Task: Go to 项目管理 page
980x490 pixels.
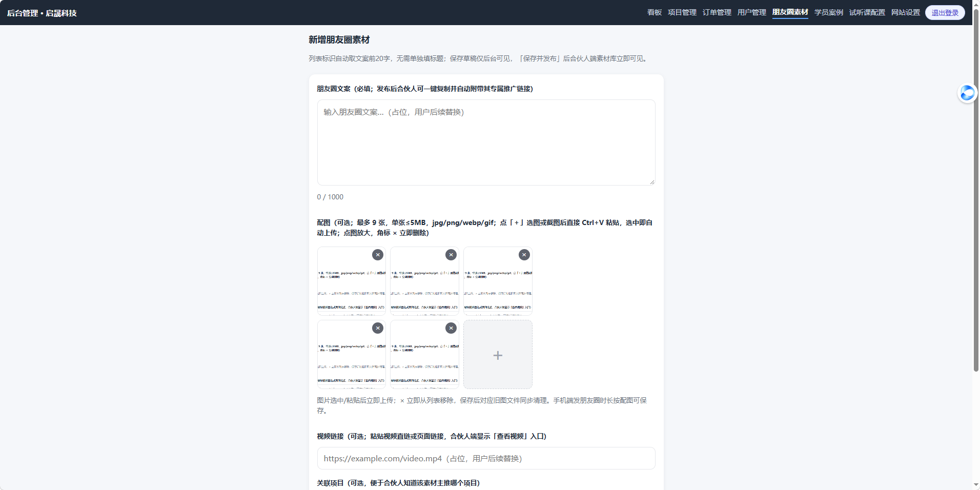Action: coord(682,12)
